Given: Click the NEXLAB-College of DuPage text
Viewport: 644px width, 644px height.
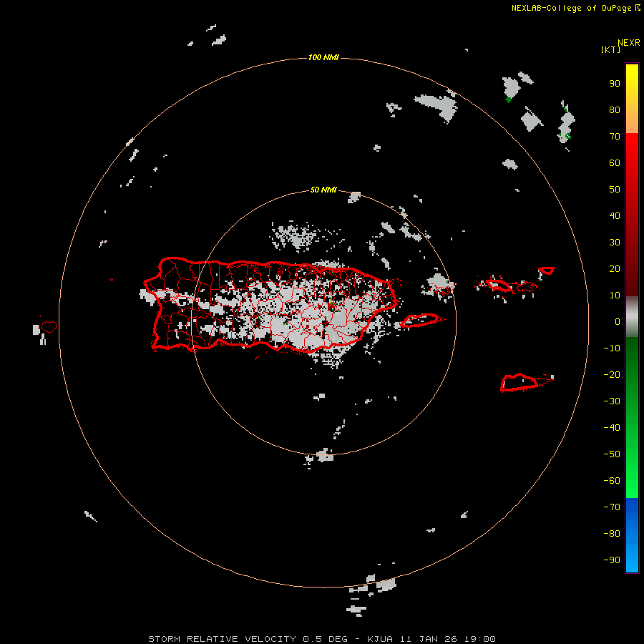Looking at the screenshot, I should pyautogui.click(x=571, y=8).
